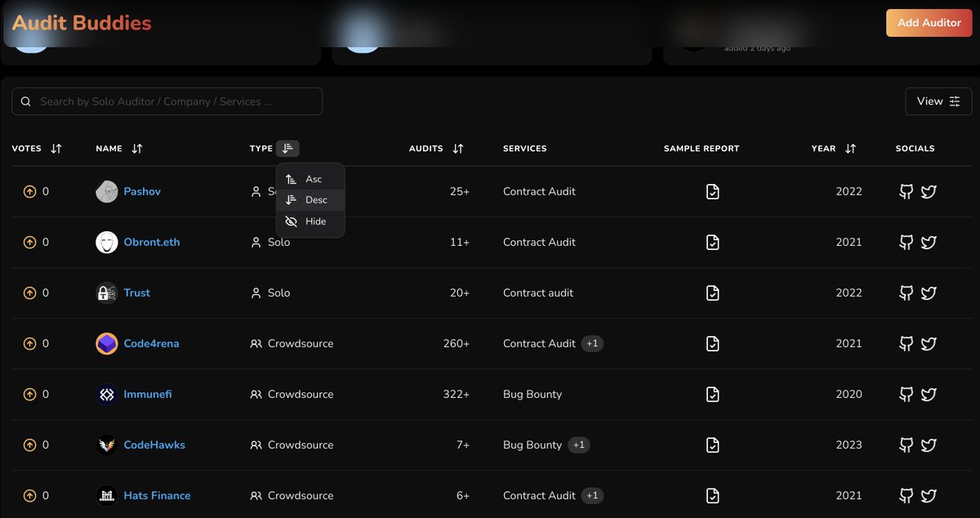Toggle the Type column sort button

click(x=287, y=149)
